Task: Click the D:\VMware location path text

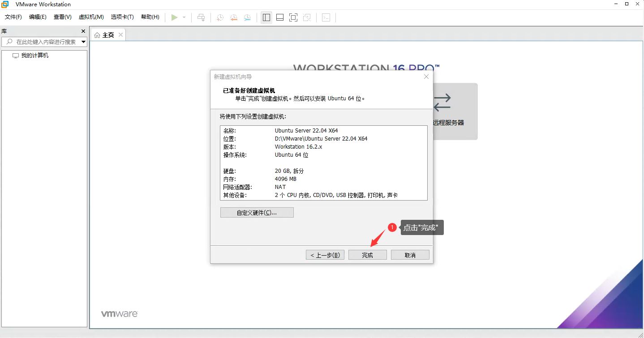Action: coord(321,139)
